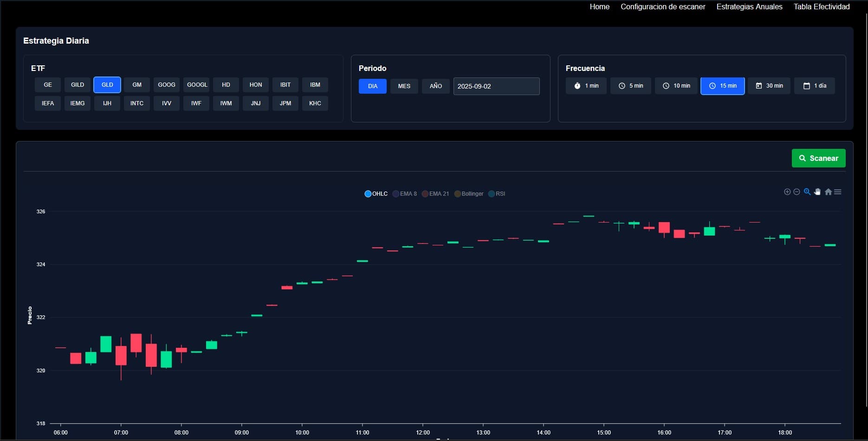Viewport: 868px width, 441px height.
Task: Open the 2025-09-02 date picker field
Action: tap(496, 86)
